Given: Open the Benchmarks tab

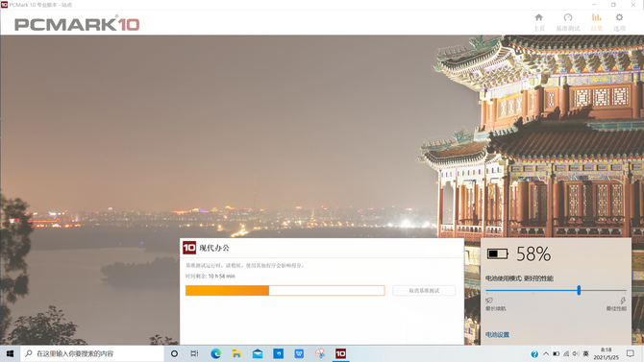Looking at the screenshot, I should pos(568,22).
